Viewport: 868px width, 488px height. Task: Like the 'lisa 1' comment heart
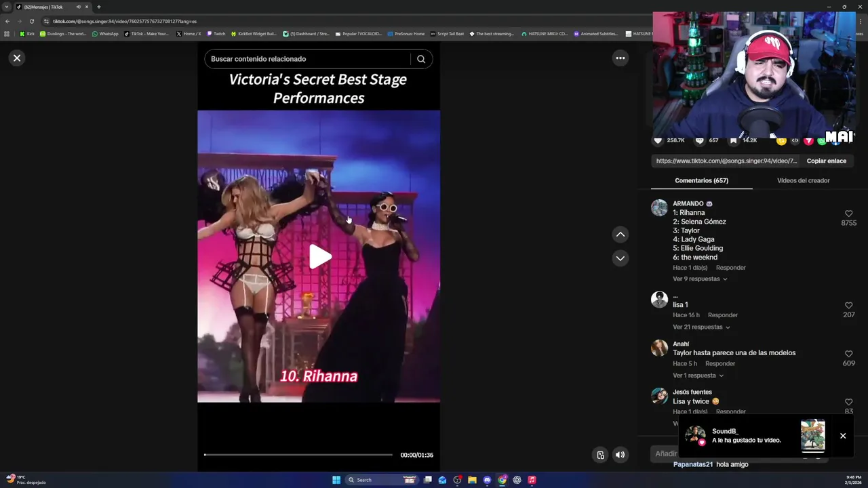pyautogui.click(x=848, y=306)
